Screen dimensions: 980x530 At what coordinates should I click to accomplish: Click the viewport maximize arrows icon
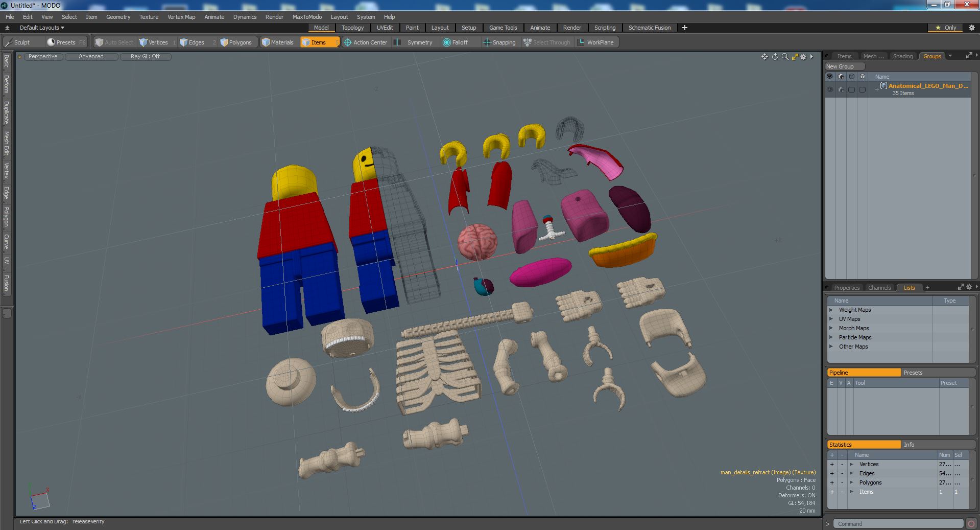795,57
